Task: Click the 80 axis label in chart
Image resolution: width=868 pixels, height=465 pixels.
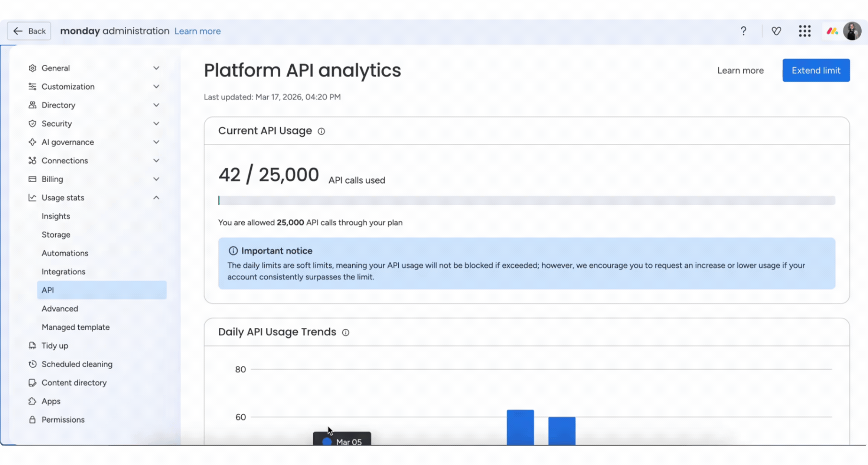Action: point(240,370)
